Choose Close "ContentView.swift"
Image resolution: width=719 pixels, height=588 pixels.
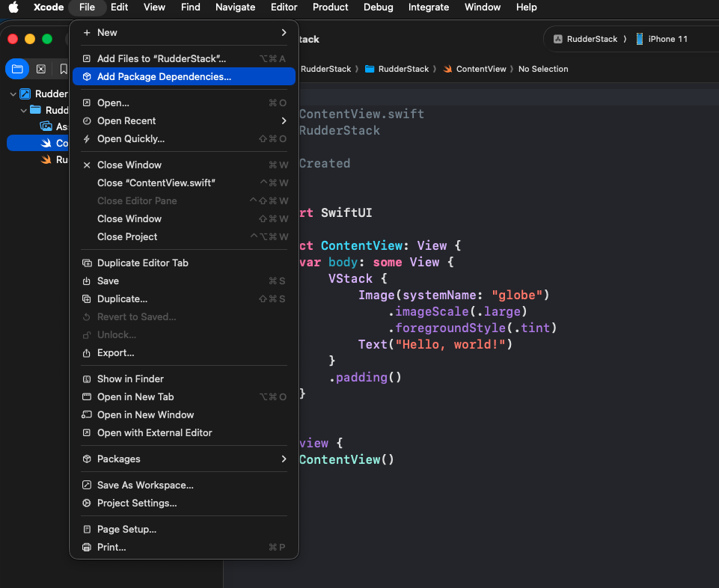(x=184, y=183)
